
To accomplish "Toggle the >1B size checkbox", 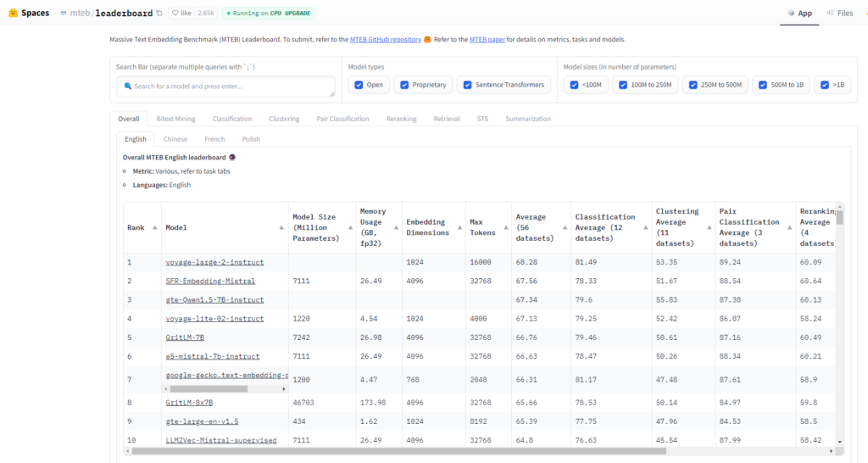I will point(825,85).
